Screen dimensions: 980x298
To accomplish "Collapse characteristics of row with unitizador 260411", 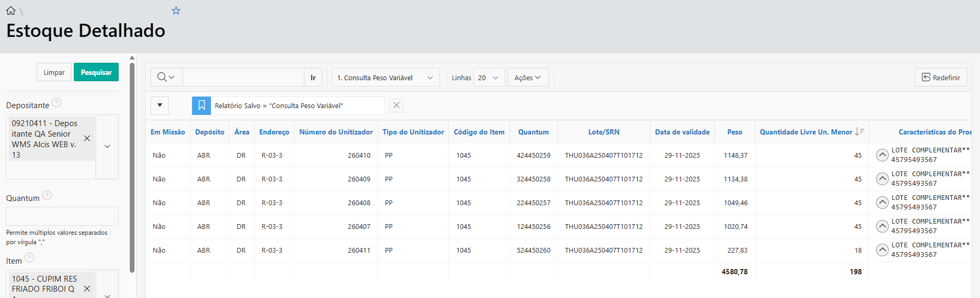I will point(882,250).
